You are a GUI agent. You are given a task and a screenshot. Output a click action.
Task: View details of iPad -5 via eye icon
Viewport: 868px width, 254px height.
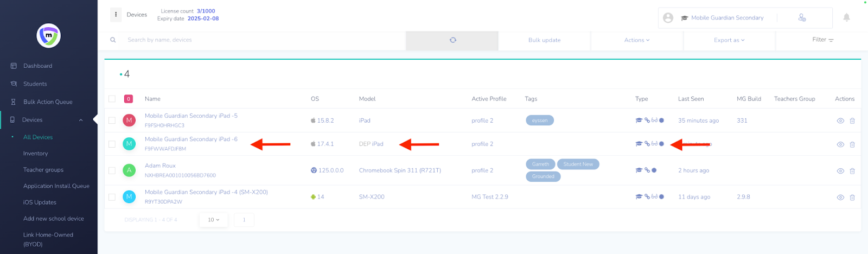click(840, 120)
